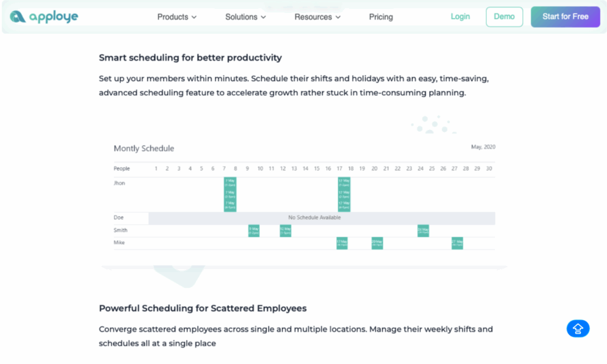Viewport: 607px width, 364px height.
Task: Click the Apploye logo icon
Action: tap(18, 17)
